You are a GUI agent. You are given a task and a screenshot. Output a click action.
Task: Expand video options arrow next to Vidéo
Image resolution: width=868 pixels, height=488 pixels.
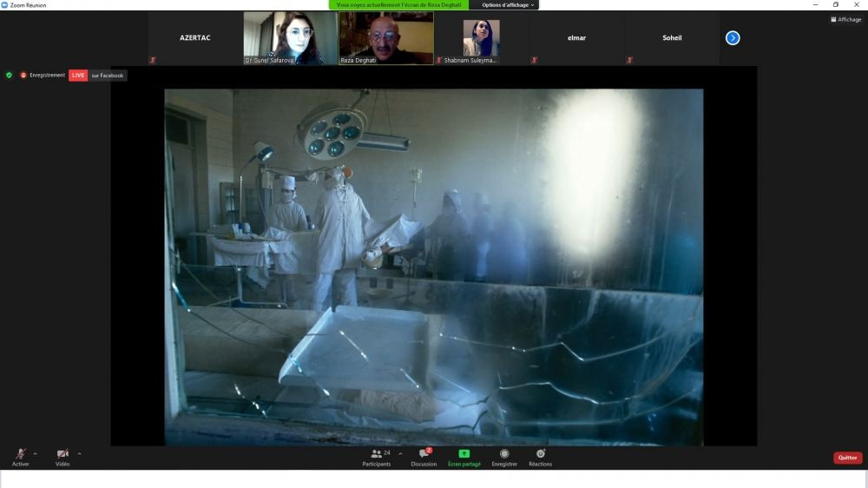79,453
